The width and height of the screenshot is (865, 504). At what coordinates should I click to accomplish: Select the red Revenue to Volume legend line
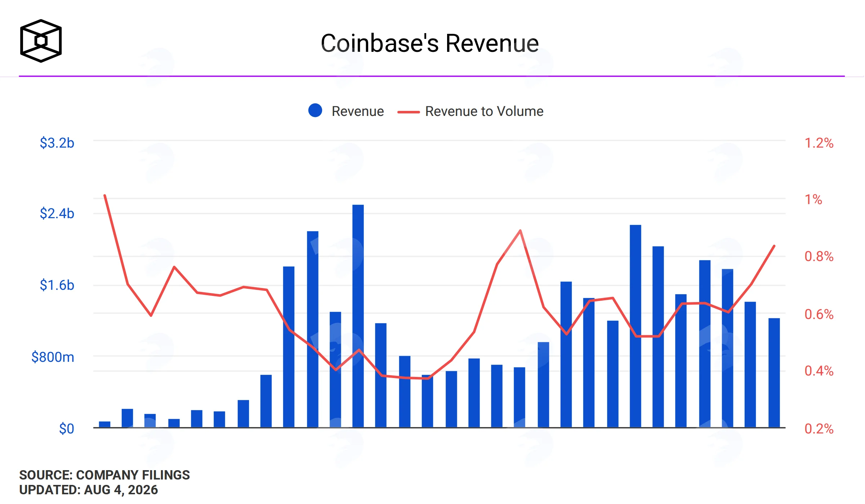[x=409, y=112]
